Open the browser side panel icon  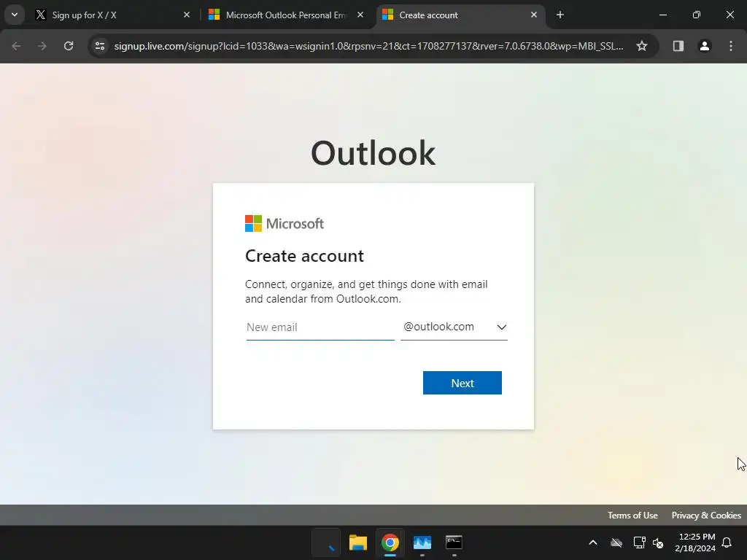[678, 46]
